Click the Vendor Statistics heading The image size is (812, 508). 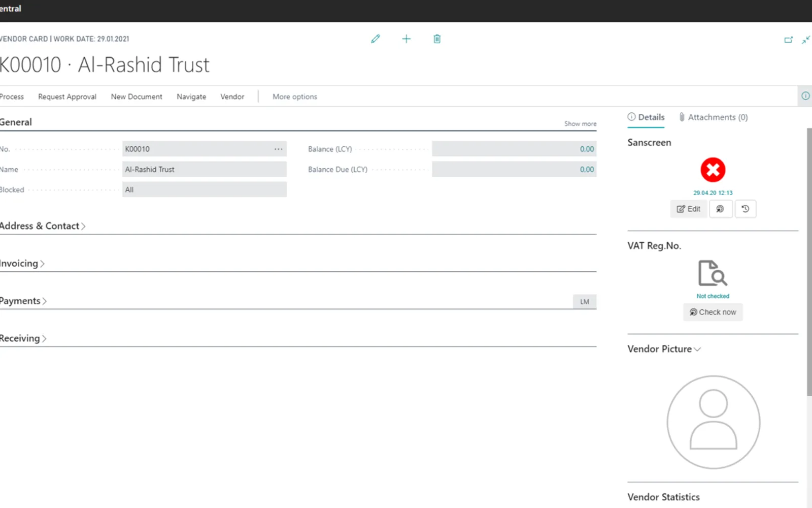(x=663, y=497)
